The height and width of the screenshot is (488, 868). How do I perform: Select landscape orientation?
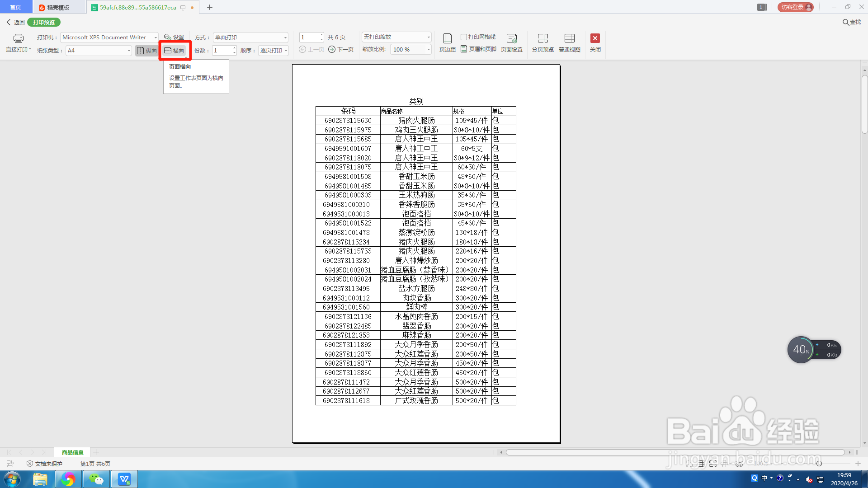coord(175,51)
